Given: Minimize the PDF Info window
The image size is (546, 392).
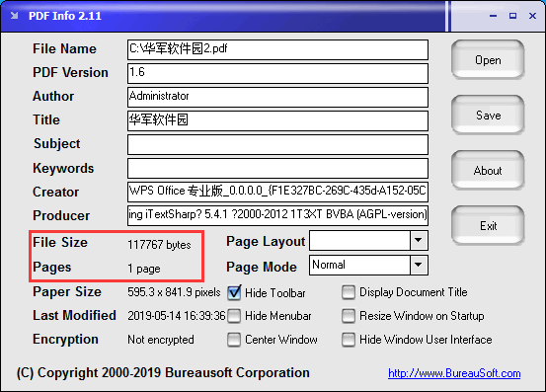Looking at the screenshot, I should tap(493, 16).
